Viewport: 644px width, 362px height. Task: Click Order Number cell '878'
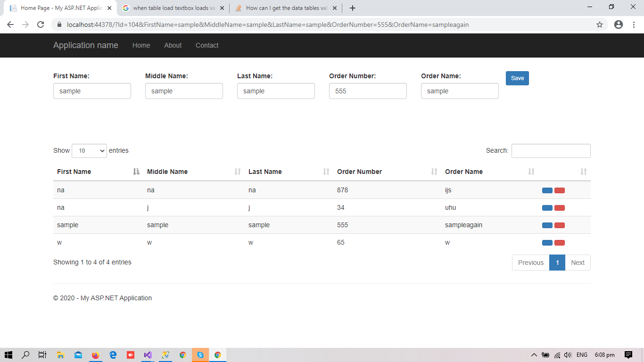click(342, 190)
